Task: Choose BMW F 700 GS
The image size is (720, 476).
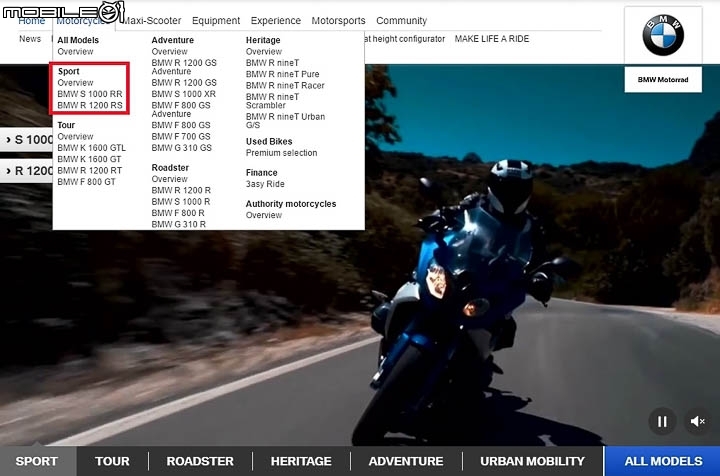Action: point(181,136)
